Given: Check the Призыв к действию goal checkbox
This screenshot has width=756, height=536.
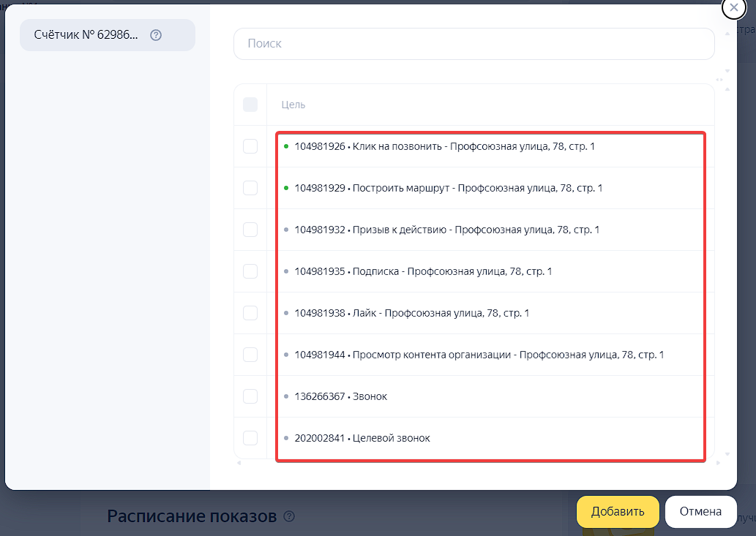Looking at the screenshot, I should (250, 230).
